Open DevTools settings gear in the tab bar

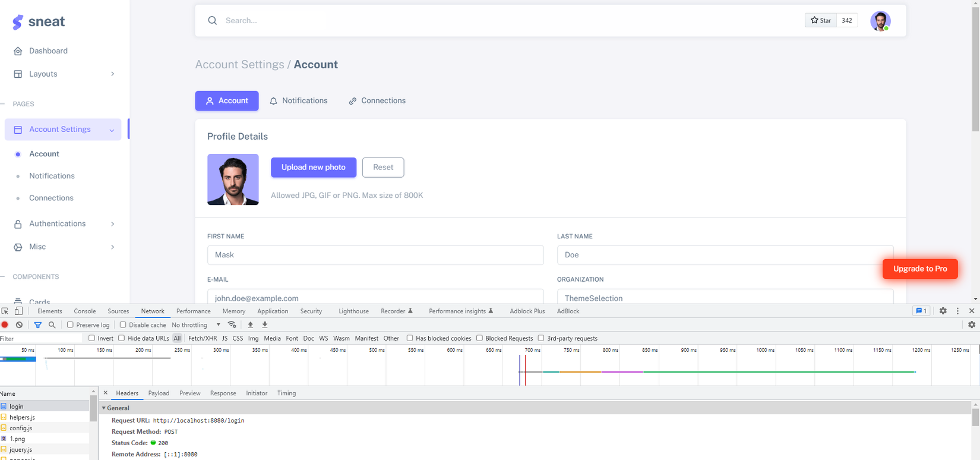[943, 311]
